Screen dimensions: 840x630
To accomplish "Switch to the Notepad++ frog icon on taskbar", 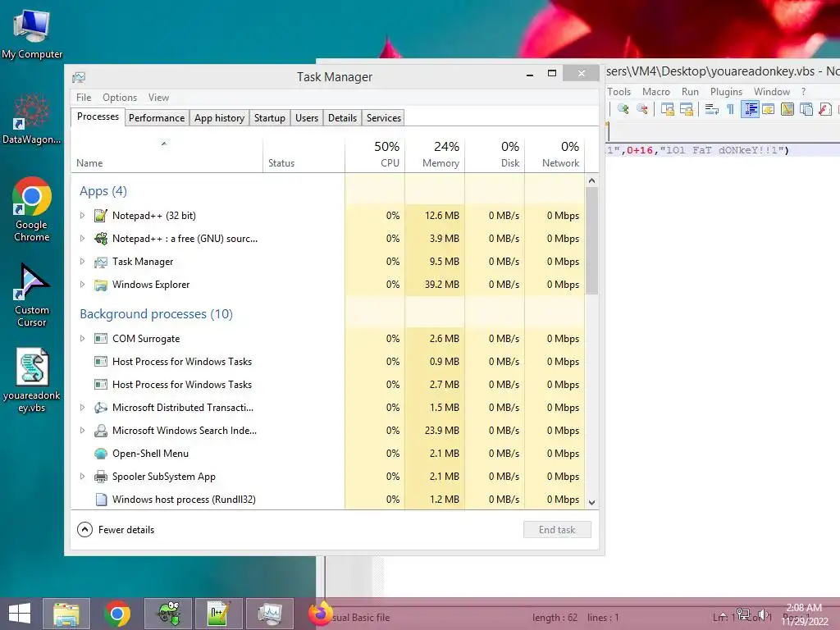I will click(167, 614).
